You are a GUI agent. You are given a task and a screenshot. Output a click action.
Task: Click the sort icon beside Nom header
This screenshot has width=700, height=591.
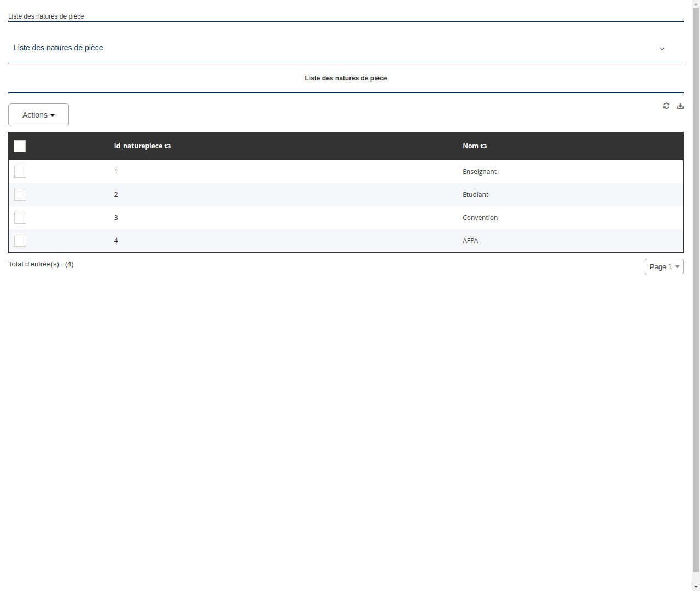tap(483, 146)
